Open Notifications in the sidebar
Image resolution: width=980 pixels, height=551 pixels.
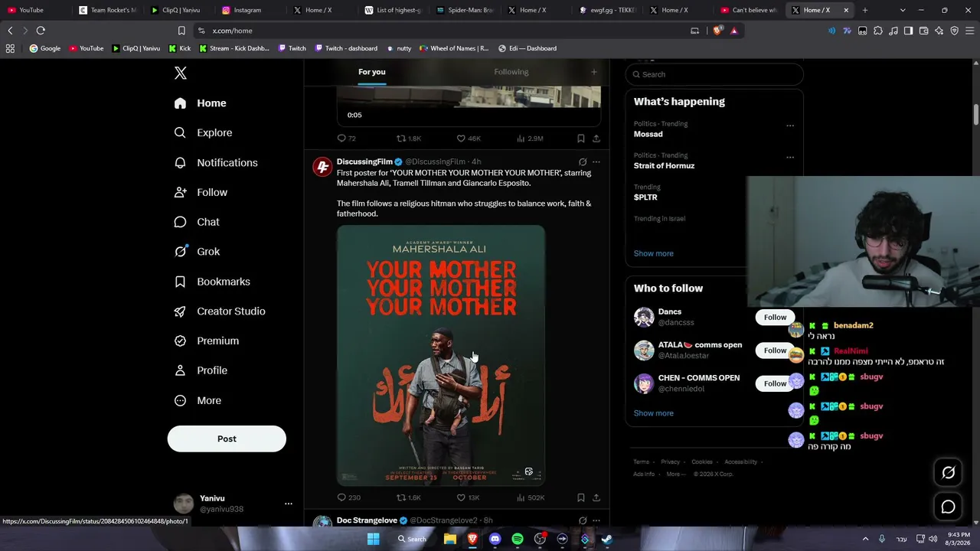pyautogui.click(x=215, y=162)
